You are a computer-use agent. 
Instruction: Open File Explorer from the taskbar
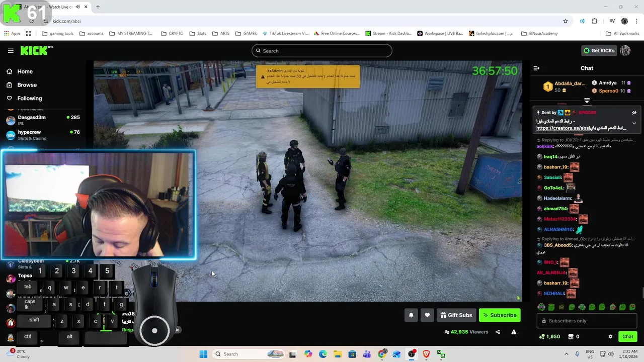coord(337,354)
